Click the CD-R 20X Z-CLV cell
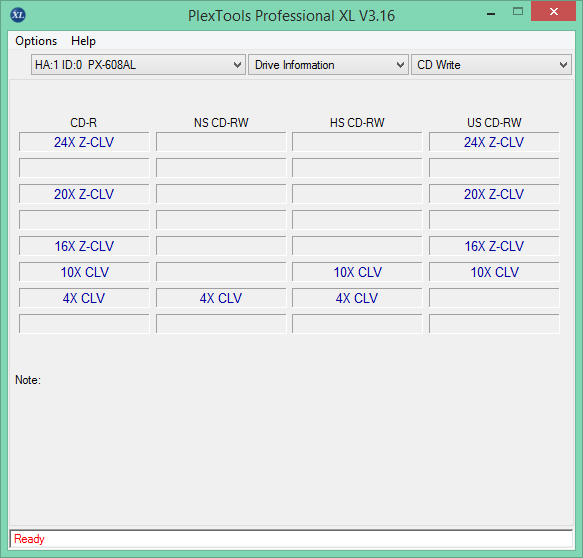The height and width of the screenshot is (558, 583). (84, 194)
